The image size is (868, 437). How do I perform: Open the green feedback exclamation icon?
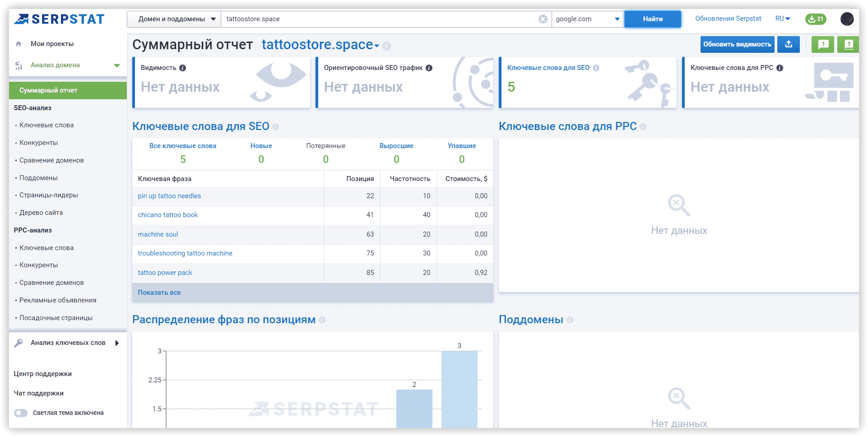pyautogui.click(x=823, y=44)
